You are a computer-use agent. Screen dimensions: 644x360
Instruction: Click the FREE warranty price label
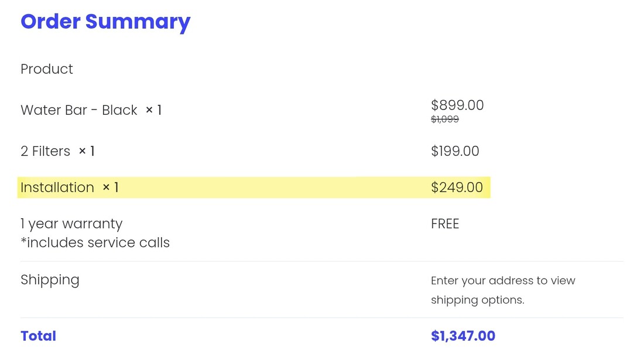[445, 224]
